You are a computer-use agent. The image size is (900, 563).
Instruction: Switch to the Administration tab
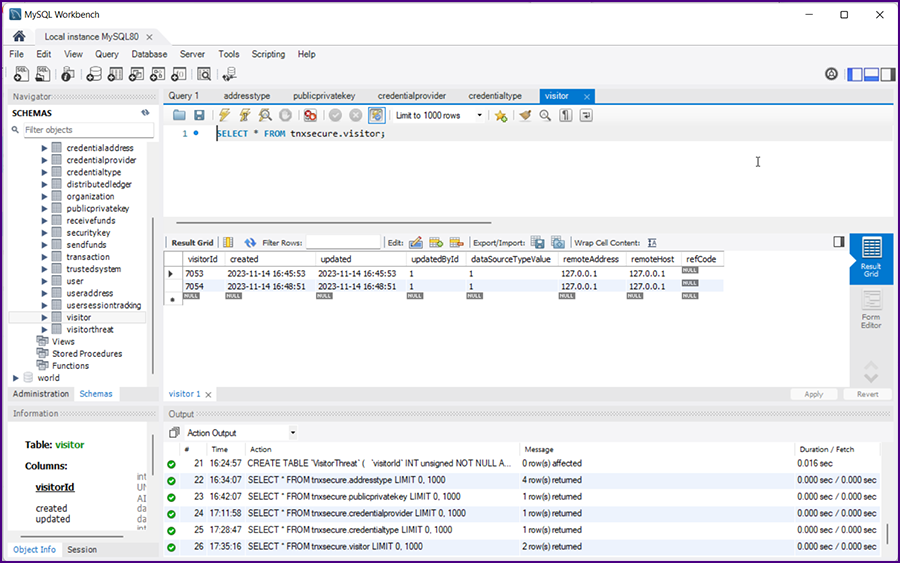coord(40,394)
